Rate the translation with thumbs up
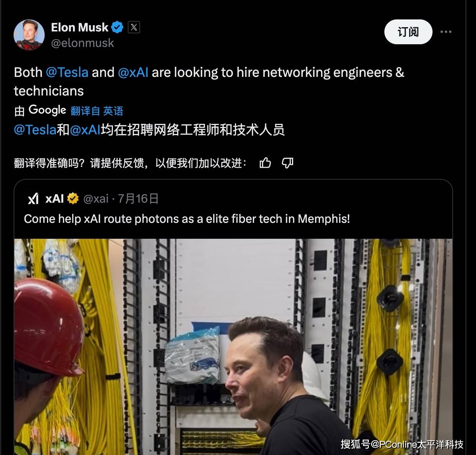Image resolution: width=476 pixels, height=455 pixels. [265, 163]
